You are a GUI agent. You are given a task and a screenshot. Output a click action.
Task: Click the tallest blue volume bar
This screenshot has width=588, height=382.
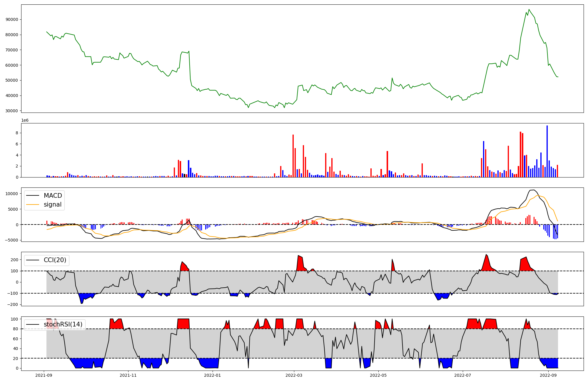547,151
